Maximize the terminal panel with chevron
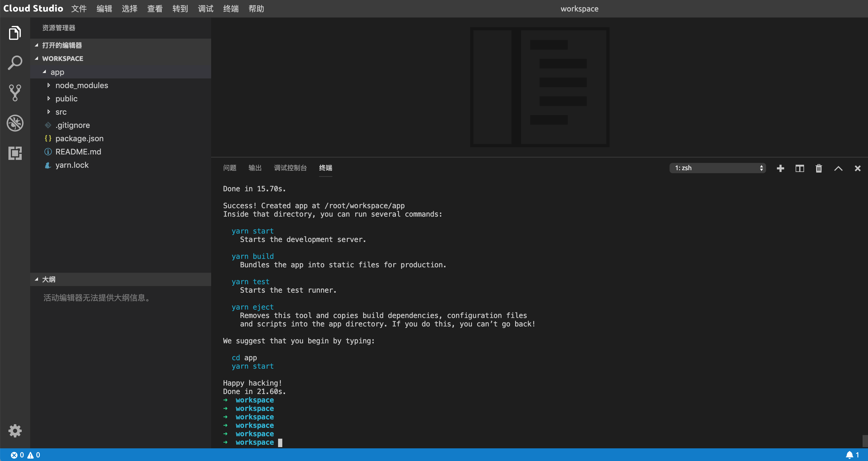The width and height of the screenshot is (868, 461). (838, 168)
